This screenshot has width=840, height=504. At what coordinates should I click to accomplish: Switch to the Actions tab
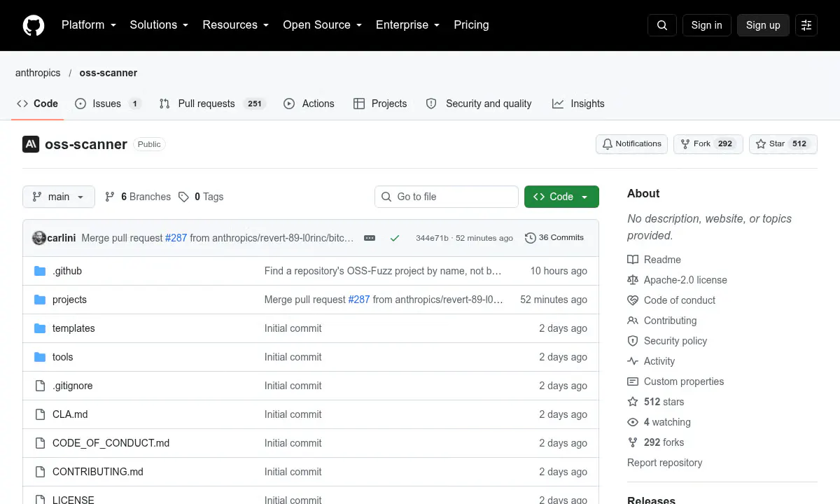pyautogui.click(x=309, y=104)
